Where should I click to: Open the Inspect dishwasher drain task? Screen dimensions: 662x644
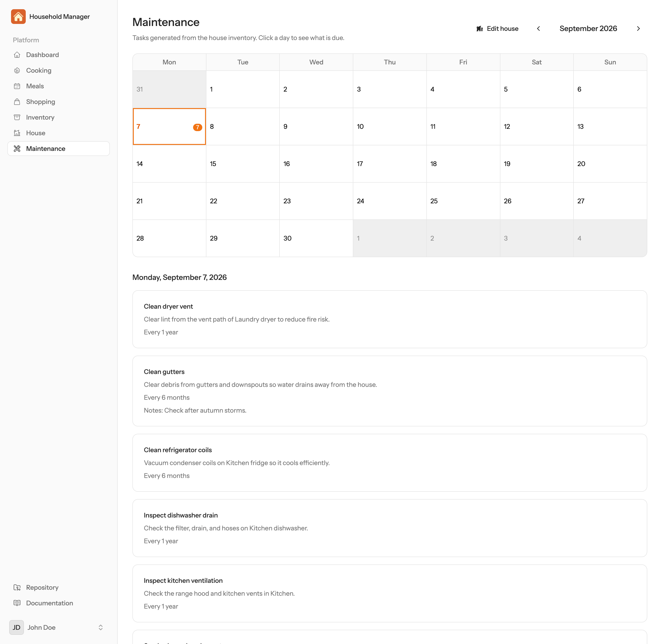[389, 528]
